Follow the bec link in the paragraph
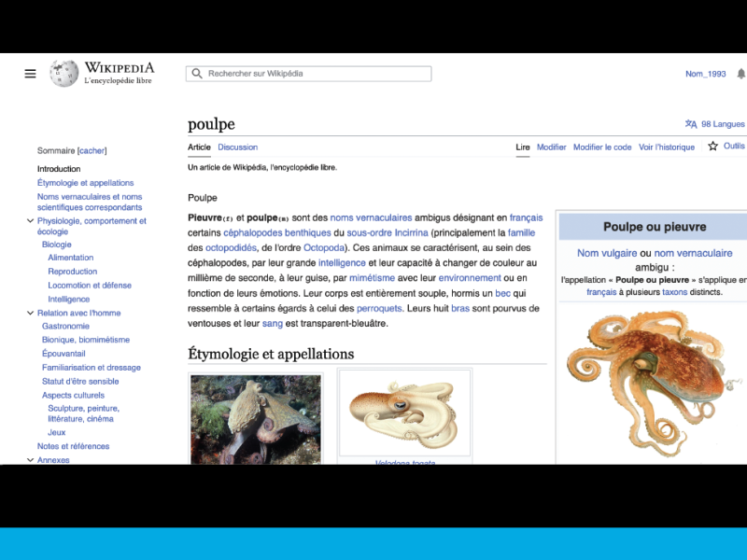 [x=503, y=293]
